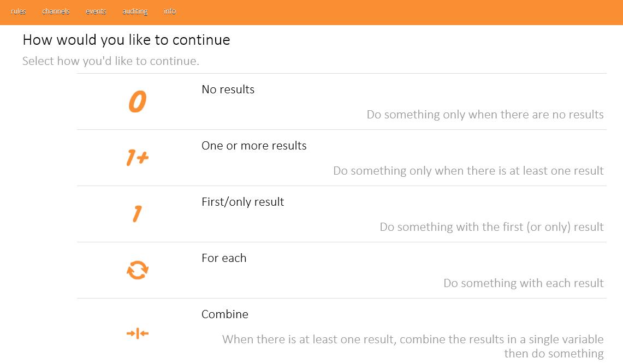Image resolution: width=623 pixels, height=364 pixels.
Task: Select the For each title
Action: 224,258
